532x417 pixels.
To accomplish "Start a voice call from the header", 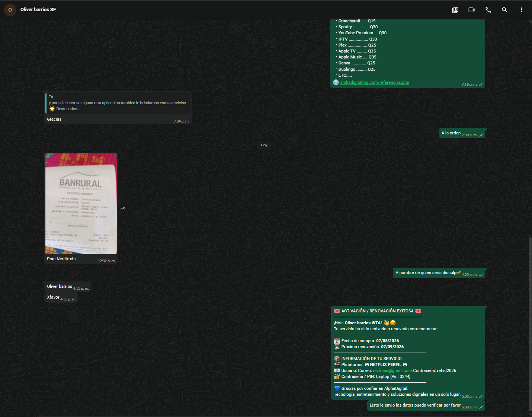I will point(488,10).
